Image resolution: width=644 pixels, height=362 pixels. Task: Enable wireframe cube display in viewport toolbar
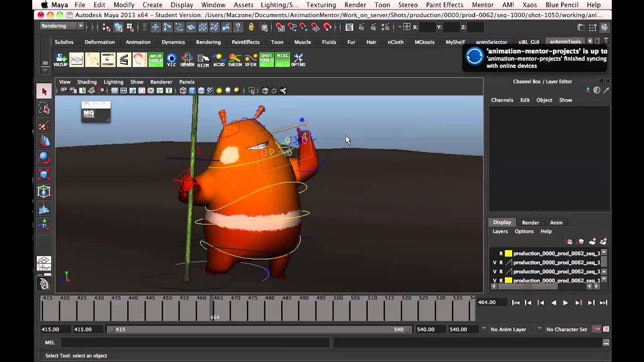point(183,90)
